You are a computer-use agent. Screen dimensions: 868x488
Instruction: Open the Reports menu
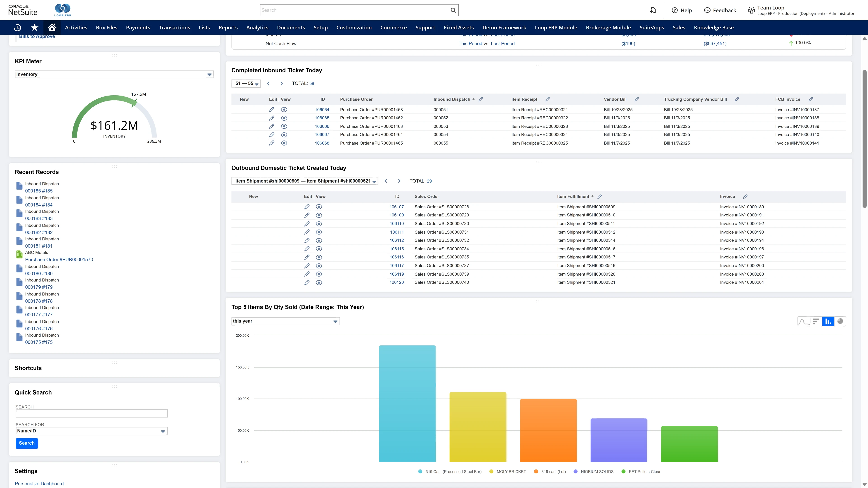click(228, 28)
